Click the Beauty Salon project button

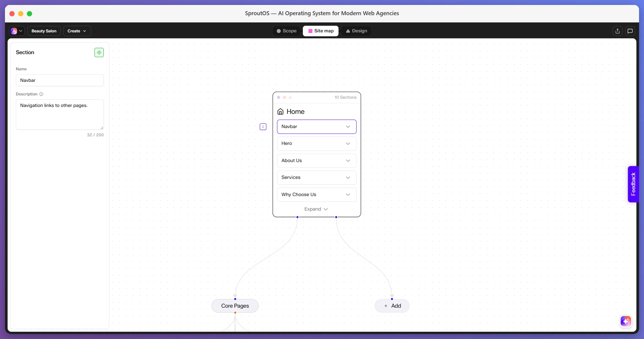coord(44,31)
